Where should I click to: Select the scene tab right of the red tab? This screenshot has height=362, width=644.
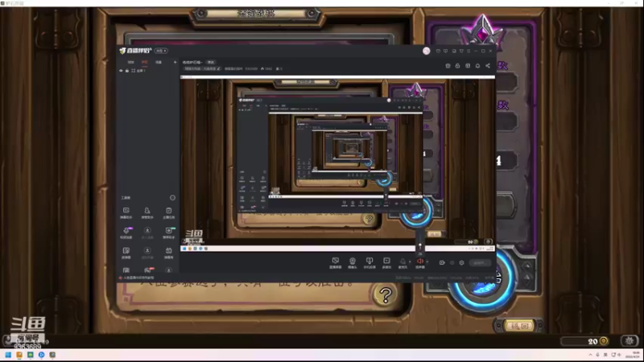click(x=159, y=62)
